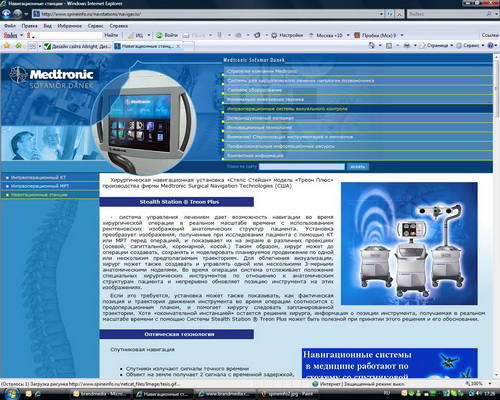Open Интраоперационный КТ in side menu
500x400 pixels.
(x=38, y=177)
